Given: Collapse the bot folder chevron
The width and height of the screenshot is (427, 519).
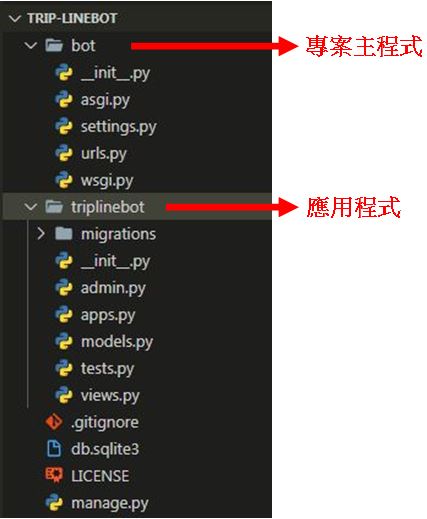Looking at the screenshot, I should click(x=31, y=45).
